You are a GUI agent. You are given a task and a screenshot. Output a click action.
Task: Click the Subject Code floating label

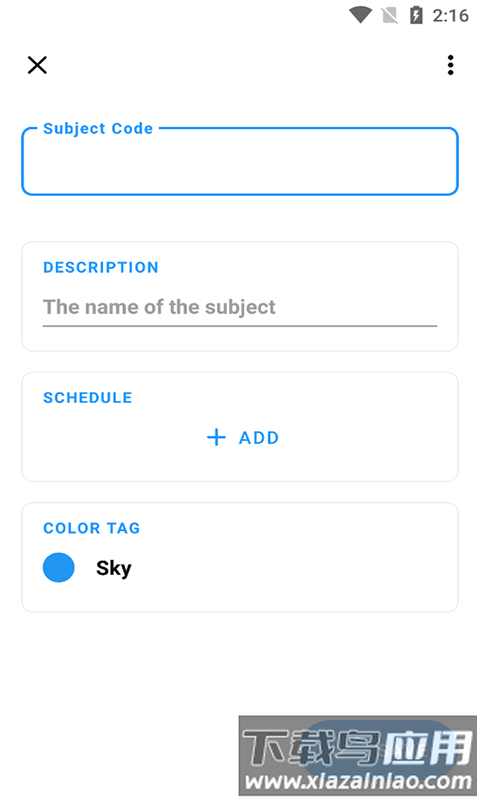pos(98,128)
